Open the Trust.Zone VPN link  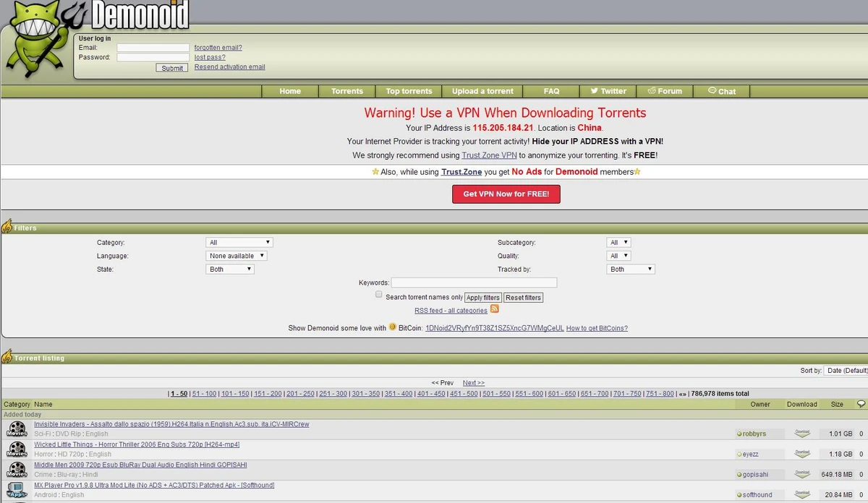[490, 155]
